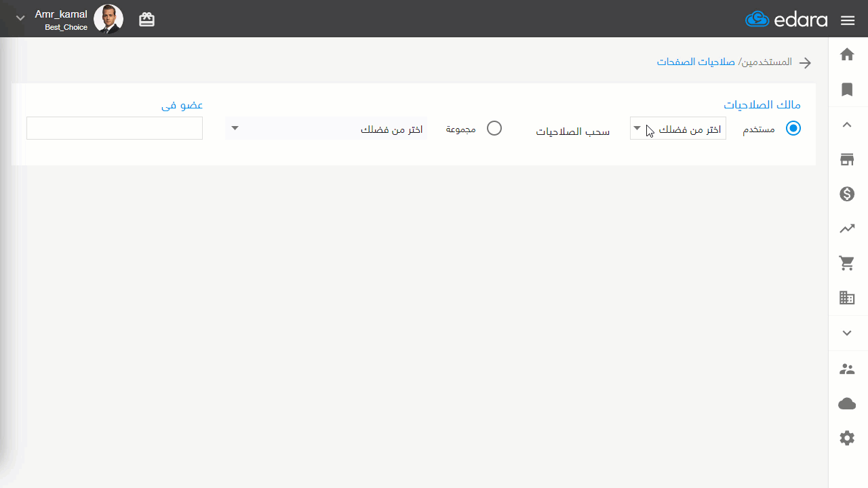The width and height of the screenshot is (868, 488).
Task: Open the user اختر من فضلك dropdown
Action: (678, 128)
